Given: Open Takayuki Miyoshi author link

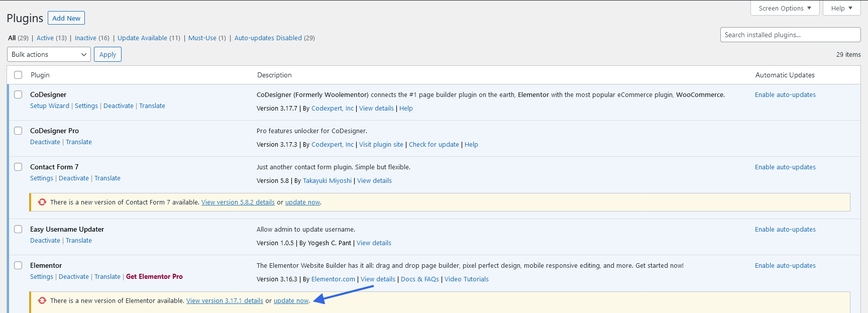Looking at the screenshot, I should pyautogui.click(x=327, y=180).
